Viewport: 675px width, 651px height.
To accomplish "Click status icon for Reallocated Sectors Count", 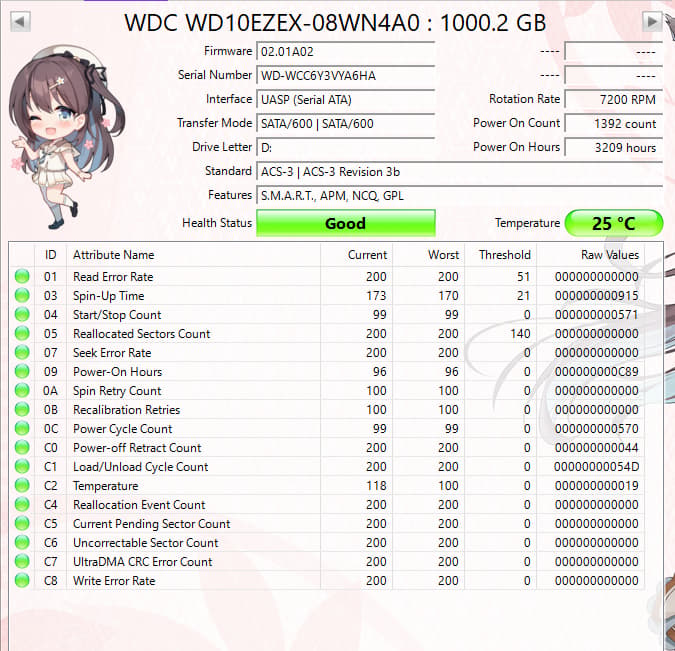I will click(22, 333).
